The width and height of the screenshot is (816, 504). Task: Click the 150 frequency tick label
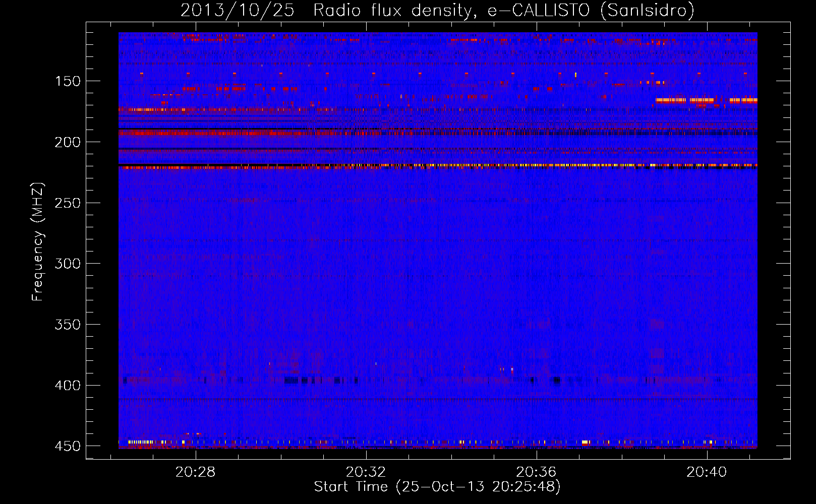[68, 81]
